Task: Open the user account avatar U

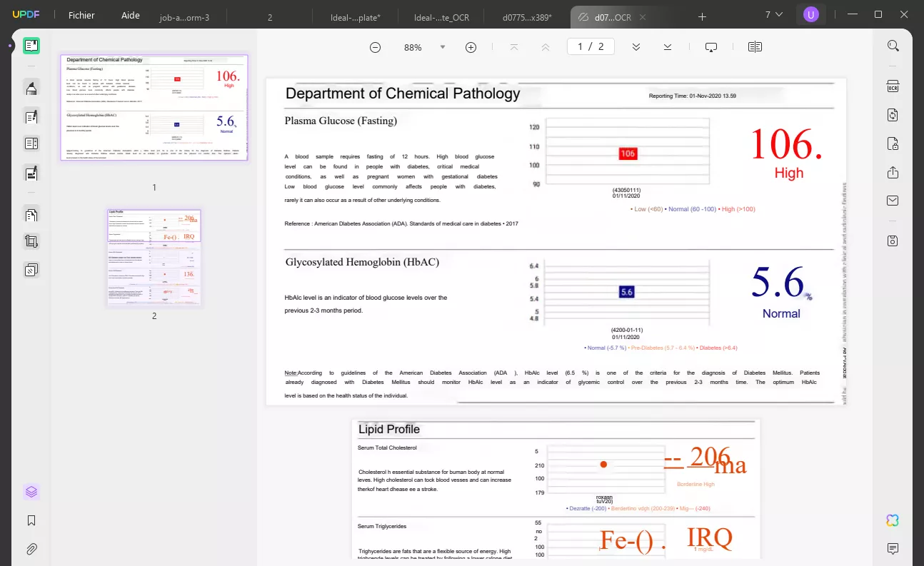Action: coord(810,14)
